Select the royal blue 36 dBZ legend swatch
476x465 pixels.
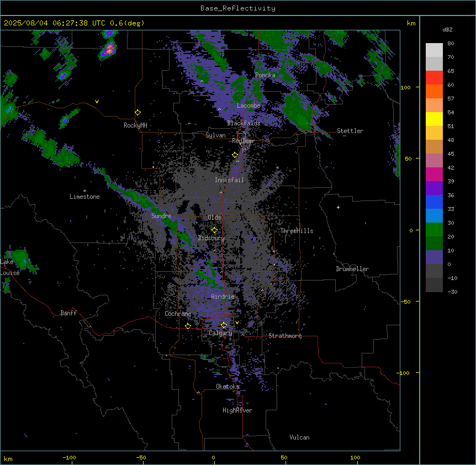pos(434,202)
